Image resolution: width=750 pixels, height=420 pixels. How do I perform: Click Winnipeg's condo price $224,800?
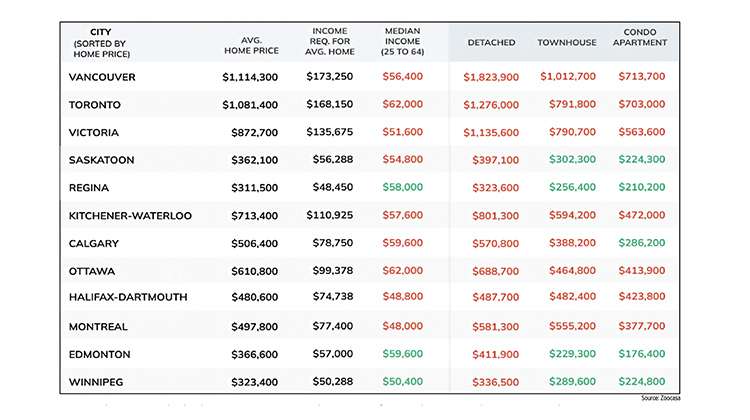point(641,381)
